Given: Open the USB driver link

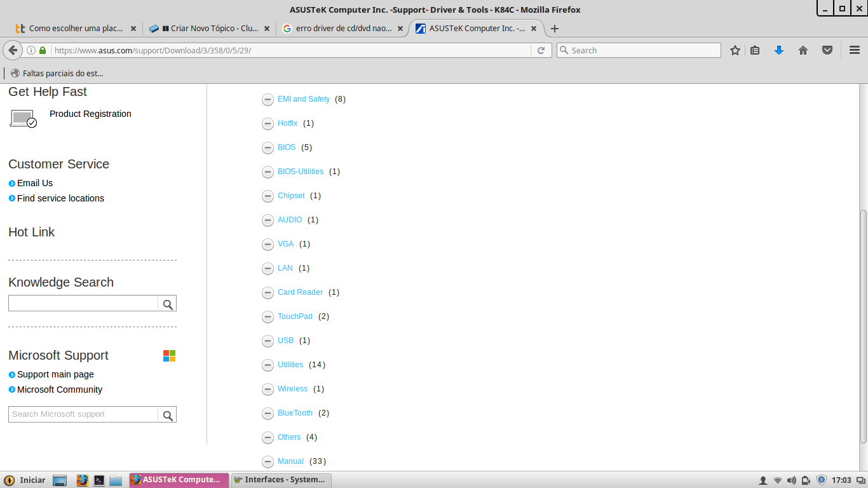Looking at the screenshot, I should (285, 341).
